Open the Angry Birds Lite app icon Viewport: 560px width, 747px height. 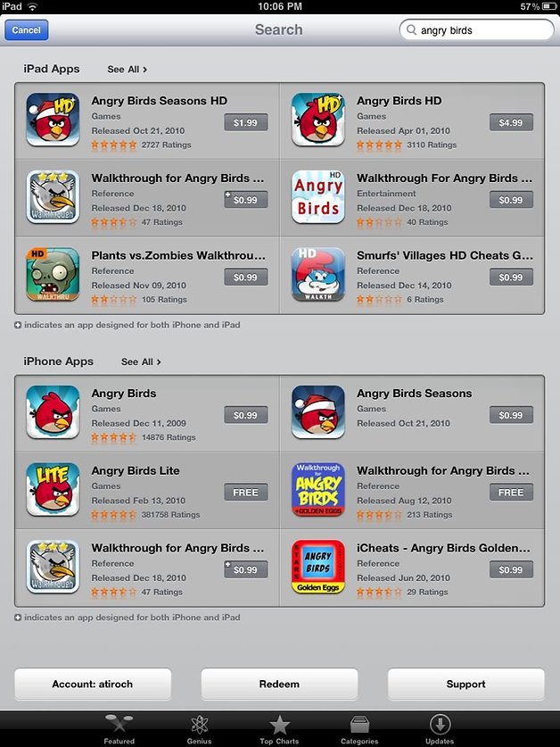point(53,489)
